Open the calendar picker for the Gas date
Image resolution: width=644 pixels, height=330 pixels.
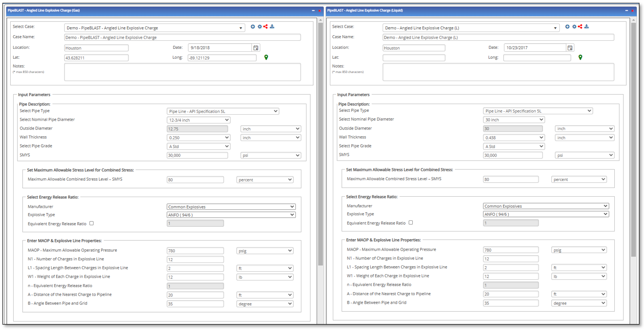pyautogui.click(x=255, y=48)
